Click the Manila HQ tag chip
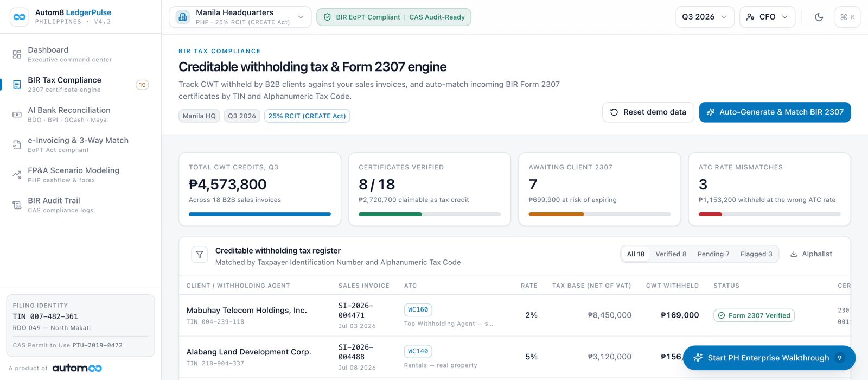This screenshot has height=380, width=868. (199, 116)
